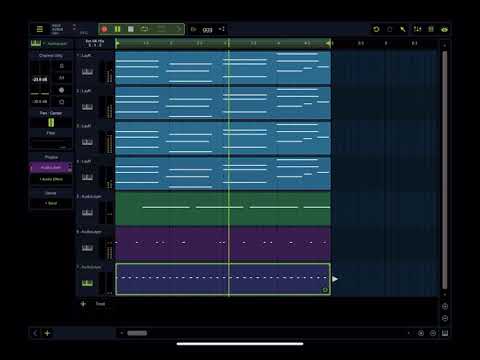
Task: Click the red record button
Action: [x=104, y=29]
